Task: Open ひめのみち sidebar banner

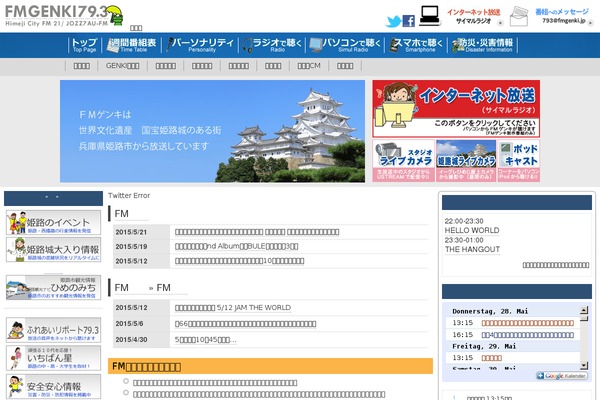Action: coord(54,287)
